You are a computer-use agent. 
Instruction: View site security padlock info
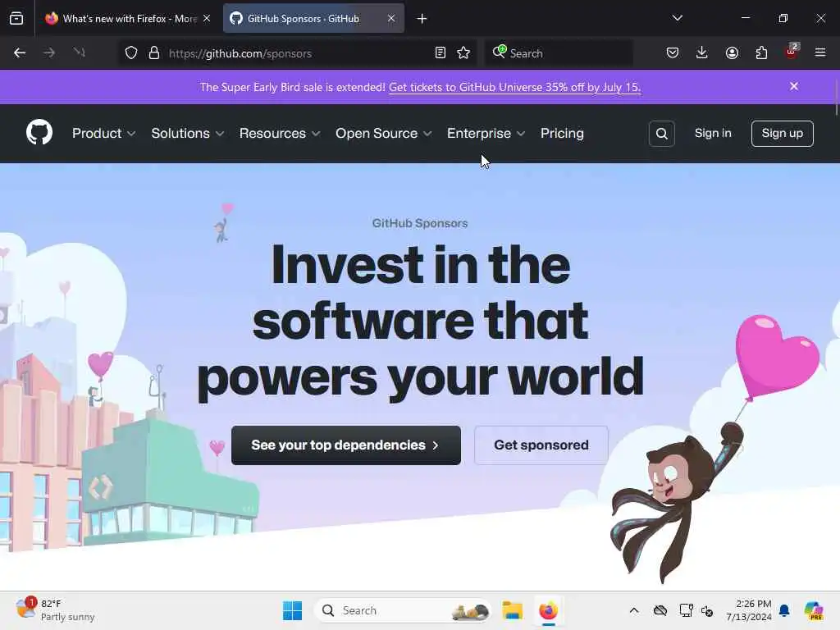pos(154,52)
